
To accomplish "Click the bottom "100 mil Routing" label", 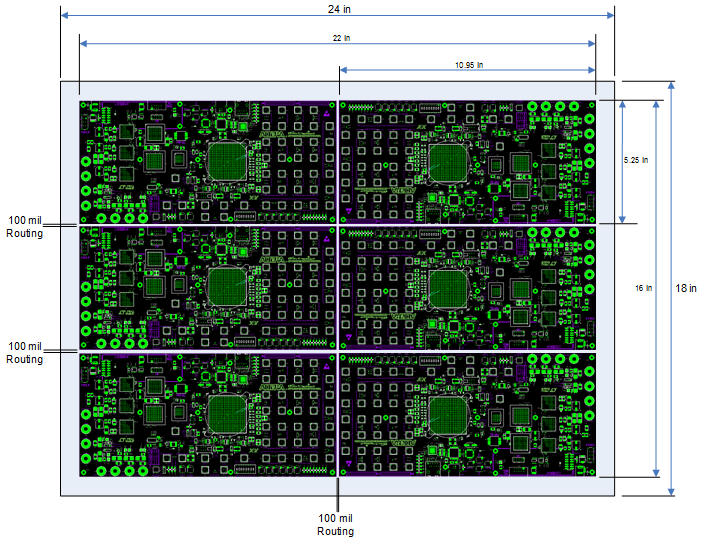I will [x=335, y=525].
